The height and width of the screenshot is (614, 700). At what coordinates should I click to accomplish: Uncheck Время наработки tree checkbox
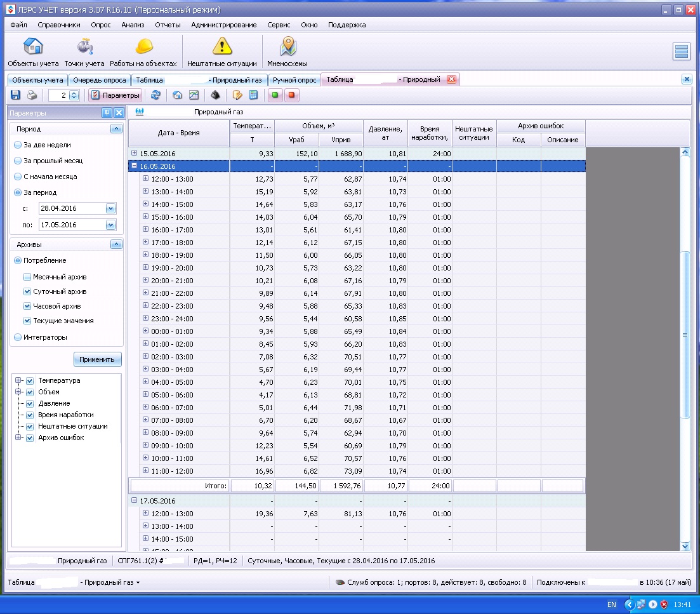(30, 415)
